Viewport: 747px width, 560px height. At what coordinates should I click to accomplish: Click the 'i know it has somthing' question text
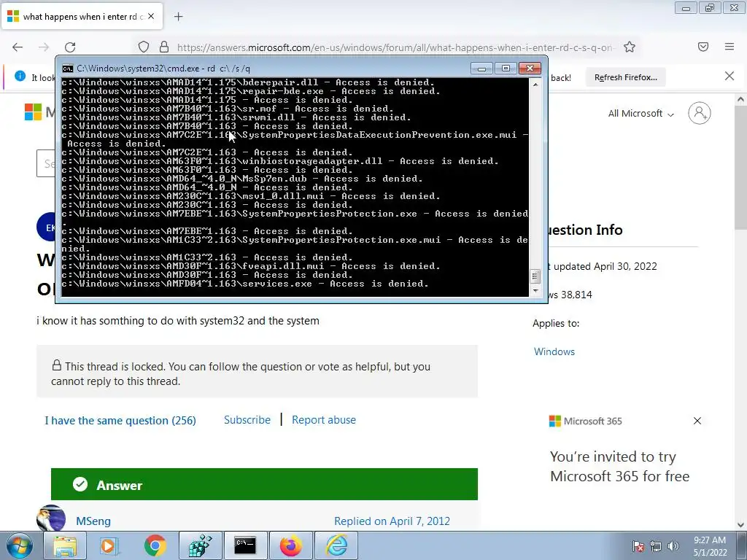coord(178,321)
